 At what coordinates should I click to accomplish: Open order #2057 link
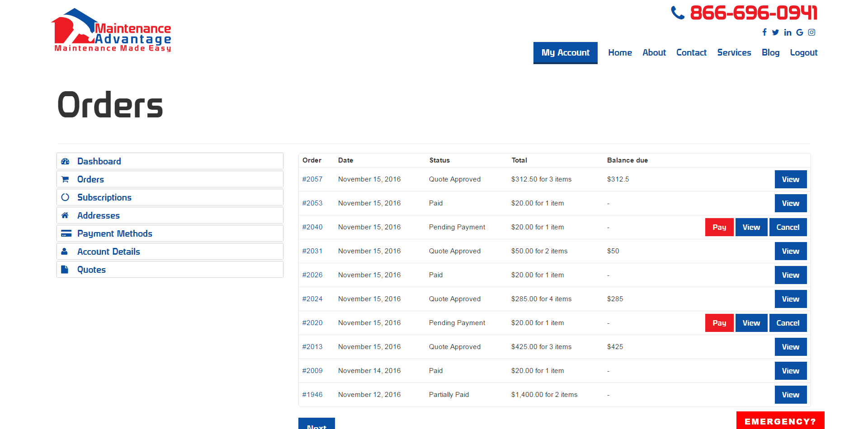click(x=312, y=179)
